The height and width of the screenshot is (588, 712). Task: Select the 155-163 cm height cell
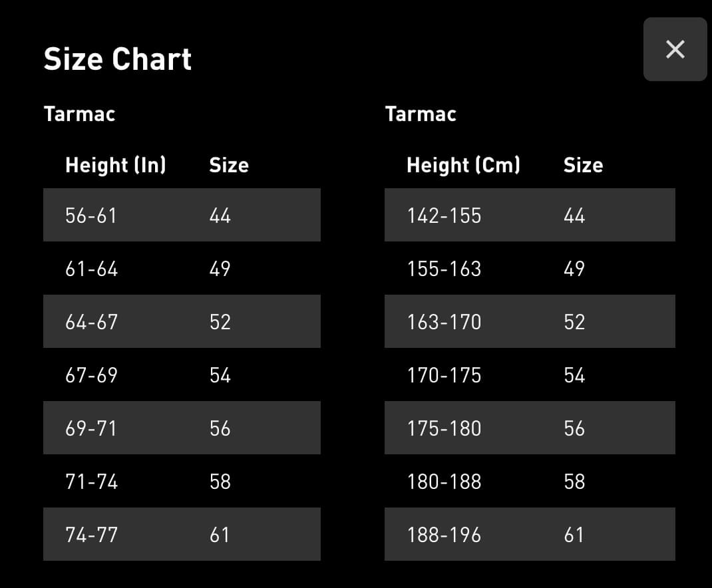444,269
